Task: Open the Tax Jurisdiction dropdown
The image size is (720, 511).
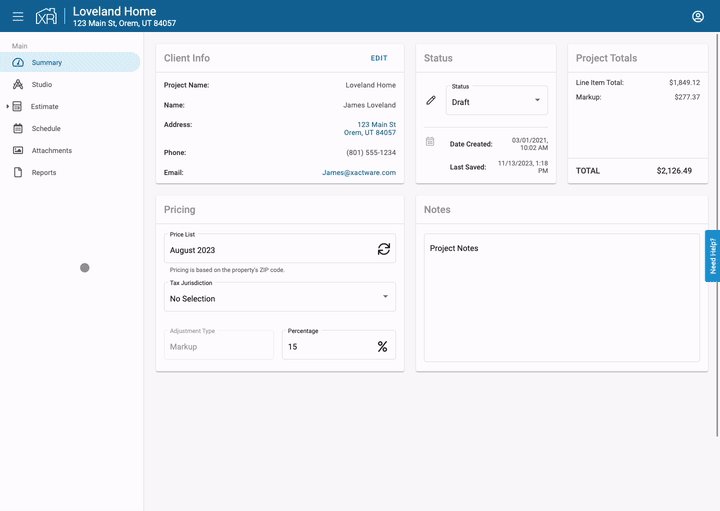Action: point(280,297)
